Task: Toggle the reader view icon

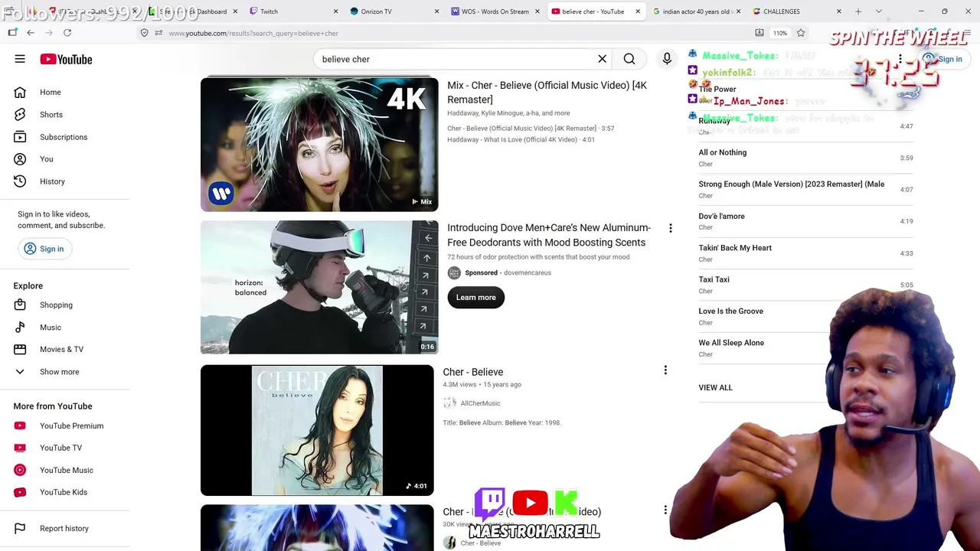Action: tap(759, 33)
